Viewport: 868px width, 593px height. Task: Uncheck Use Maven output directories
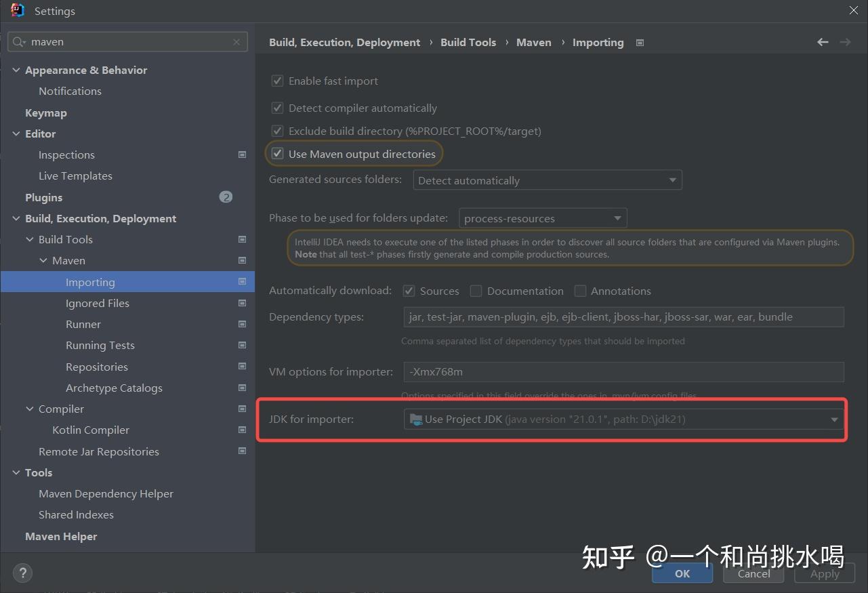pos(277,154)
